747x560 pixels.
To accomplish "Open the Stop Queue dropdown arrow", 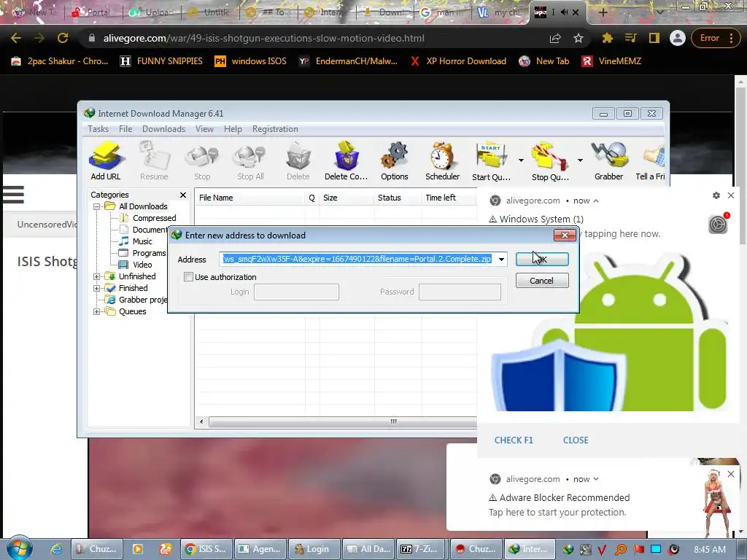I will tap(580, 160).
